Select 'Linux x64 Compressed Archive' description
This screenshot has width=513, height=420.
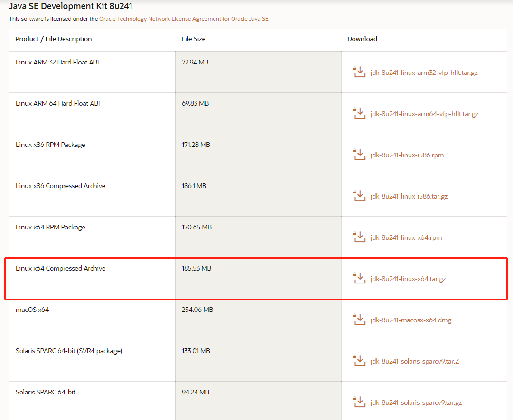[x=61, y=268]
